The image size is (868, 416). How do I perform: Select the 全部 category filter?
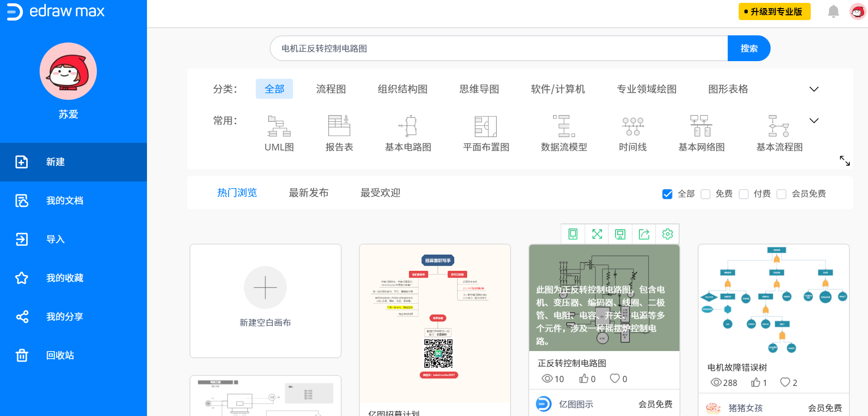[274, 89]
